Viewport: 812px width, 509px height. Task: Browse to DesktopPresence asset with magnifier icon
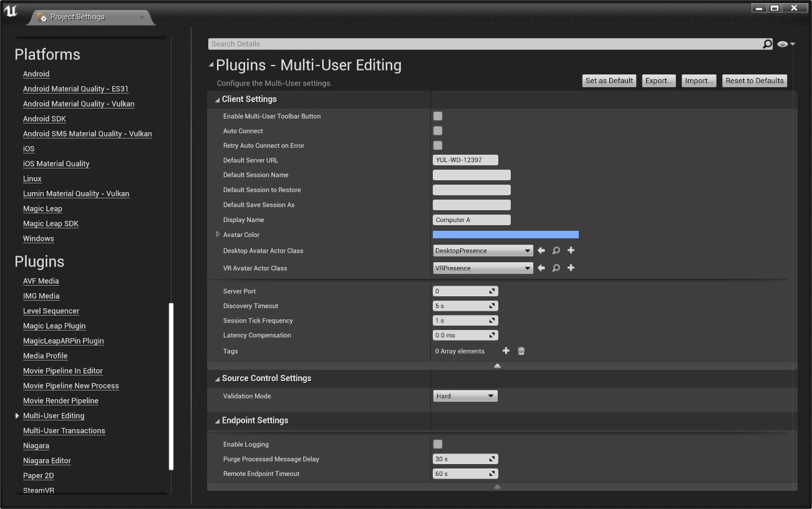[556, 251]
